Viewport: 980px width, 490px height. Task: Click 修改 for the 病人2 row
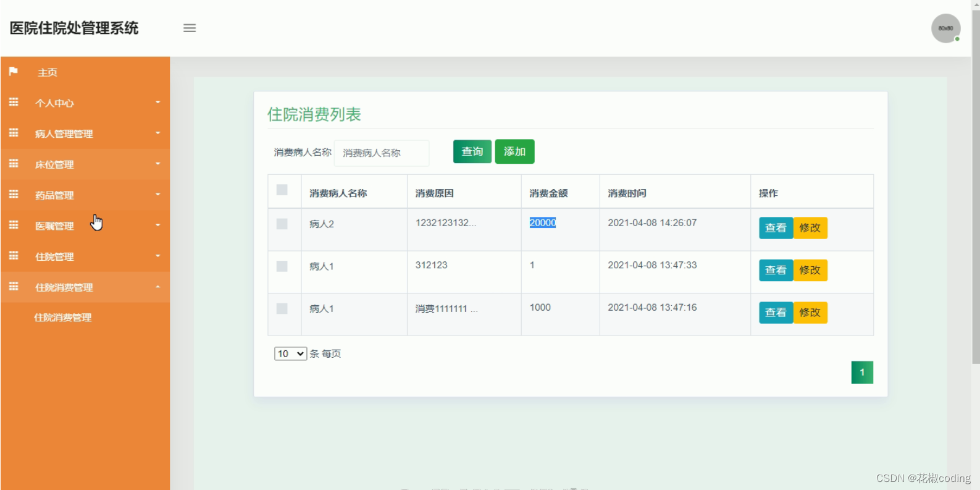810,228
